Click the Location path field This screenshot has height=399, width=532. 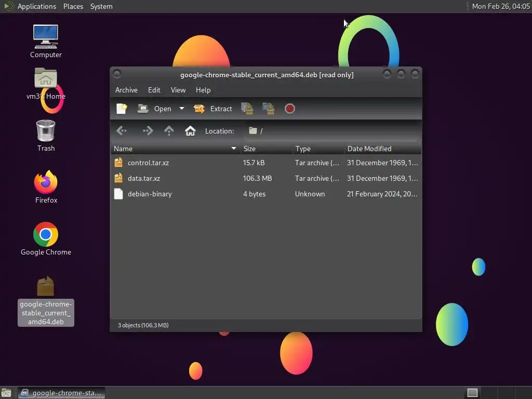coord(332,131)
